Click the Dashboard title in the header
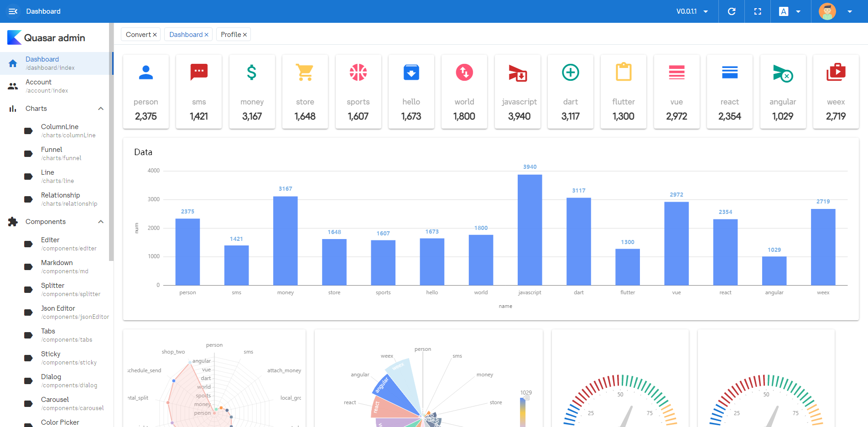This screenshot has height=427, width=868. click(x=43, y=11)
